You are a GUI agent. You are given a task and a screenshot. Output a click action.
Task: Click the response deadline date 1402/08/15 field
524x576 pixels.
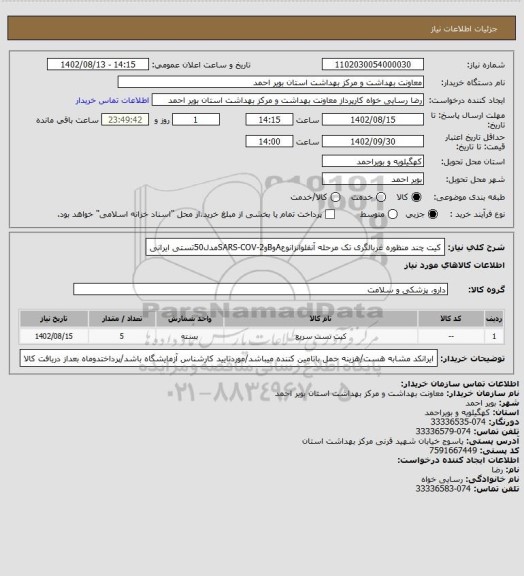[x=373, y=120]
